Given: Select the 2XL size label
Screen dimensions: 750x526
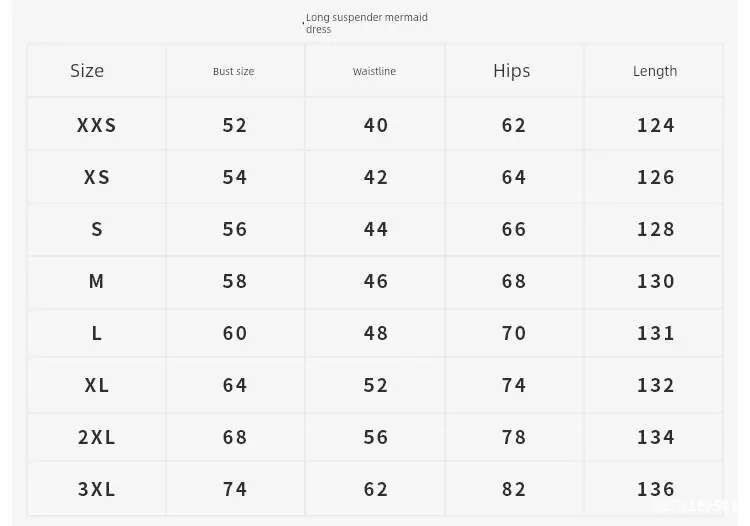Looking at the screenshot, I should [x=97, y=437].
